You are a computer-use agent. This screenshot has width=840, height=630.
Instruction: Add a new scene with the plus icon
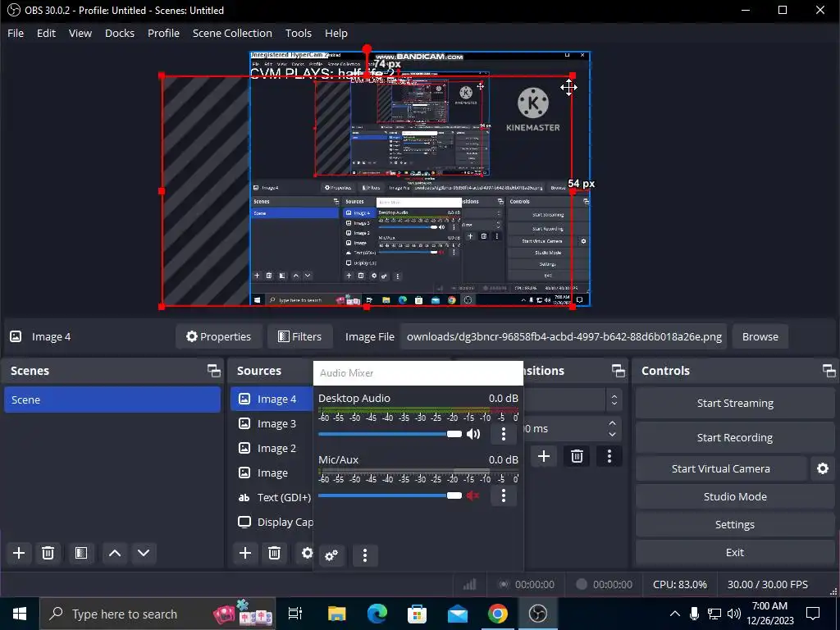19,553
